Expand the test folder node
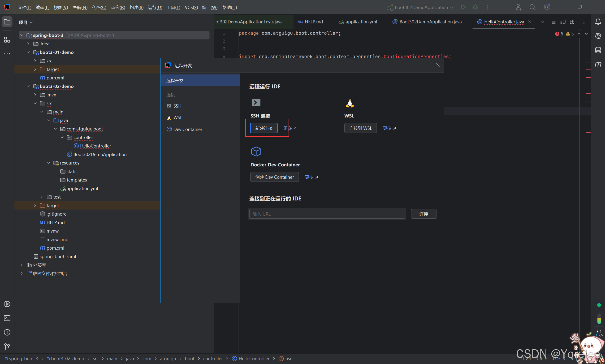This screenshot has height=364, width=605. click(41, 197)
